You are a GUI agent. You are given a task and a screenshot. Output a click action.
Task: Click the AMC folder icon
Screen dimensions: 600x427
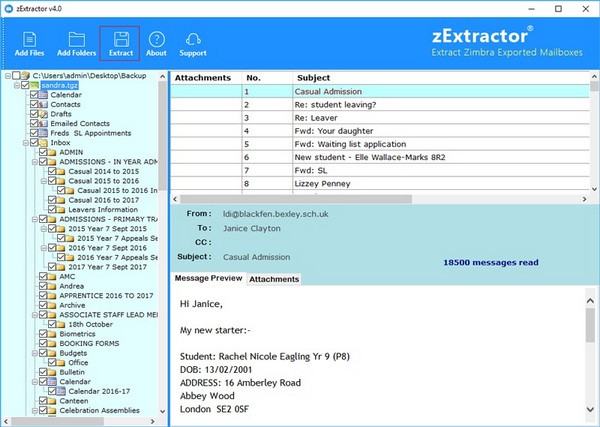(x=52, y=276)
